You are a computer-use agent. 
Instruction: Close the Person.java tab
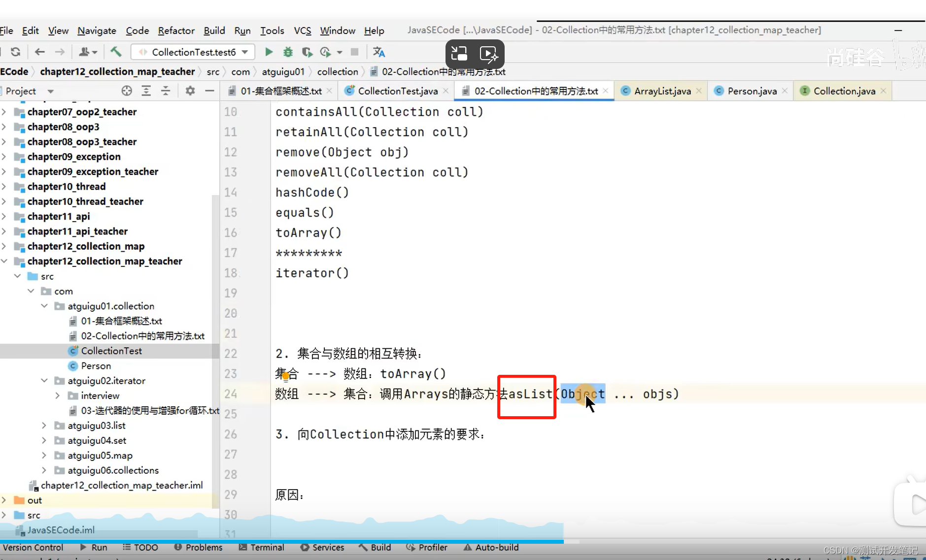[785, 91]
